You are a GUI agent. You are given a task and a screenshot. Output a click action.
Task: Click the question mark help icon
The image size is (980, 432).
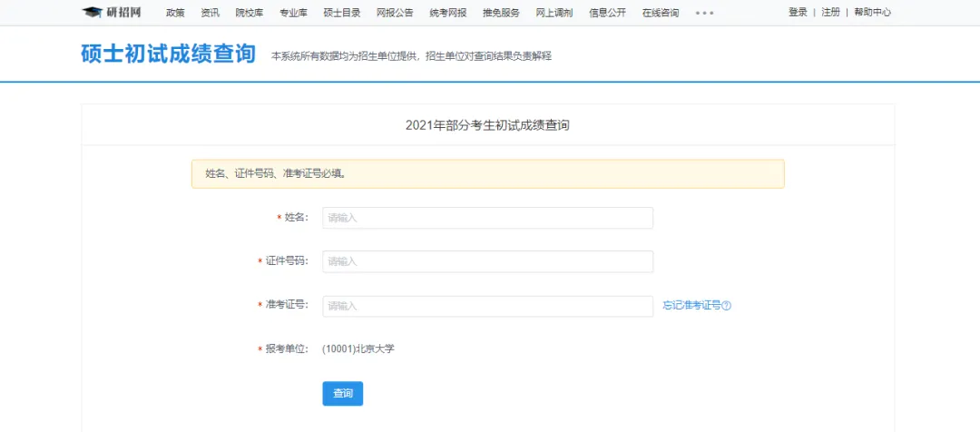click(x=726, y=306)
